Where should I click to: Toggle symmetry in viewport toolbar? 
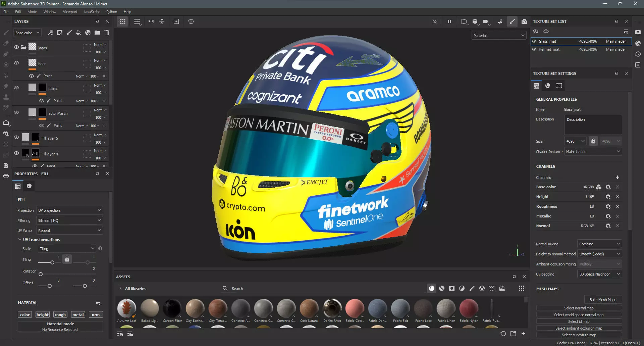(151, 21)
